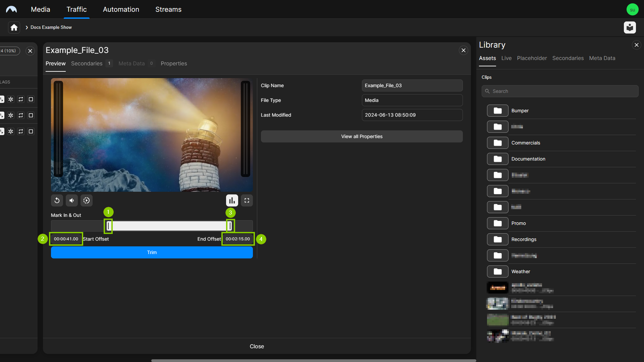Screen dimensions: 644x362
Task: Open the Bumper folder in Library
Action: coord(520,111)
